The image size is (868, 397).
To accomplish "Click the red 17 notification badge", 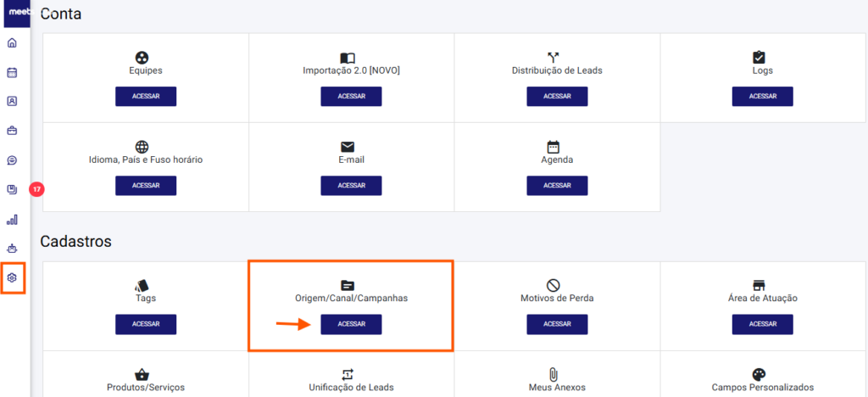I will click(x=36, y=190).
